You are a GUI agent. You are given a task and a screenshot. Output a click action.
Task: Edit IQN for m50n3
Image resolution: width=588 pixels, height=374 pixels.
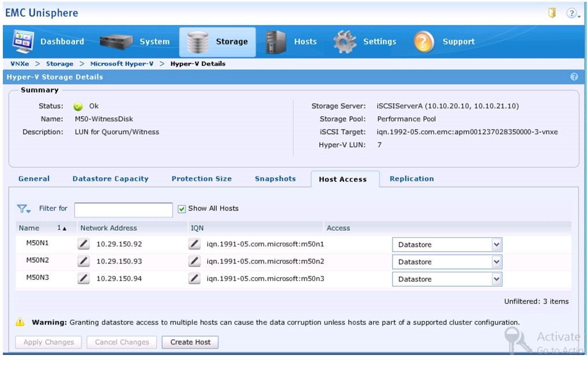click(194, 279)
